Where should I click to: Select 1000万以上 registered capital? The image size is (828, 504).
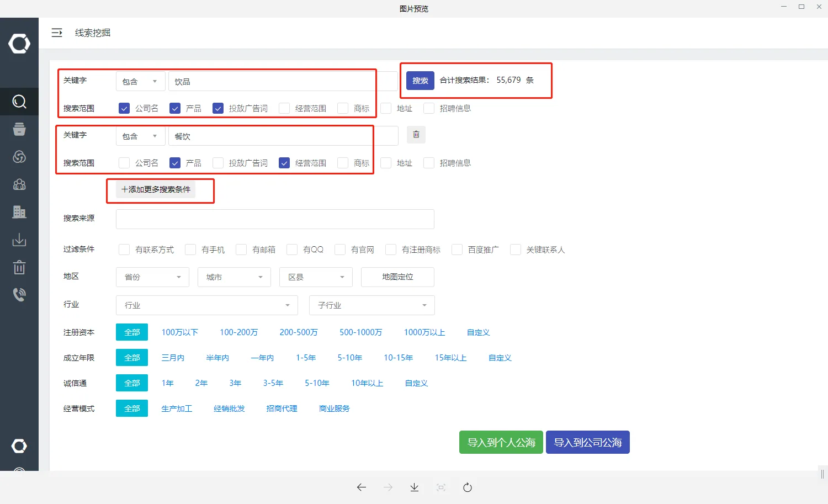tap(424, 332)
